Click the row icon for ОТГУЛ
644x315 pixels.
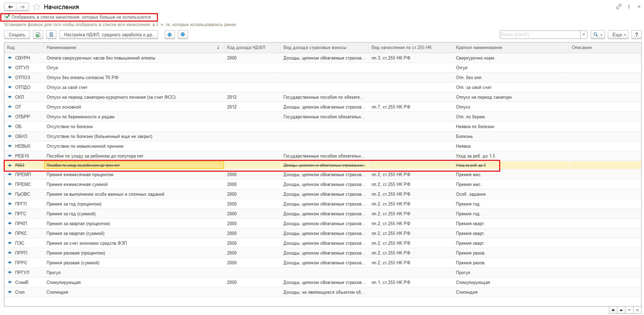(10, 67)
